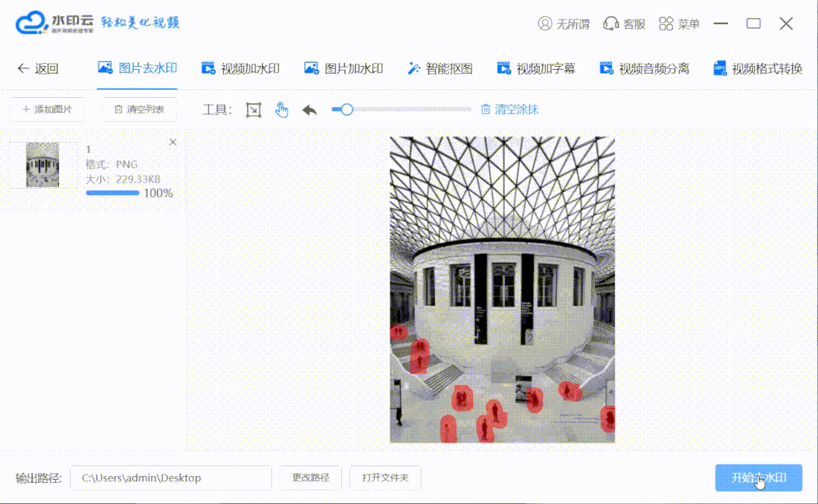Open the 菜单 menu
Screen dimensions: 818x504
(679, 24)
